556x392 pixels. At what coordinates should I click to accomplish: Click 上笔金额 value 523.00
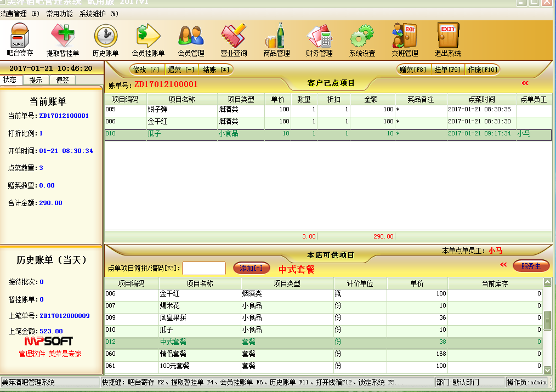coord(51,331)
